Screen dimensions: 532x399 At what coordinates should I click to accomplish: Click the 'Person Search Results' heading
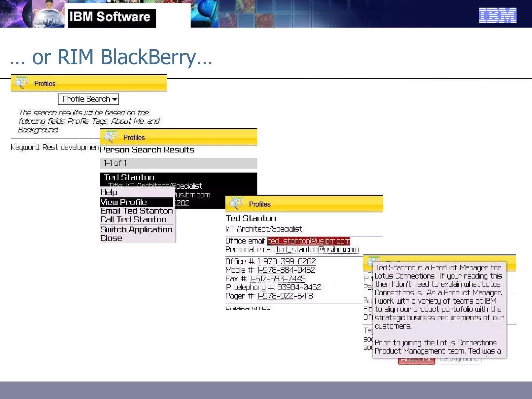click(147, 150)
